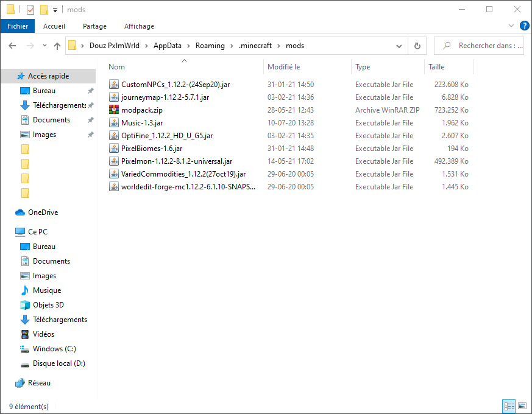Go up one folder level arrow
The width and height of the screenshot is (532, 414).
click(57, 46)
